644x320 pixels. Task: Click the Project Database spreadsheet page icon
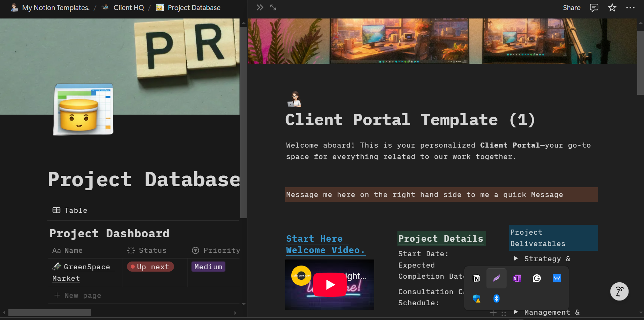click(83, 109)
